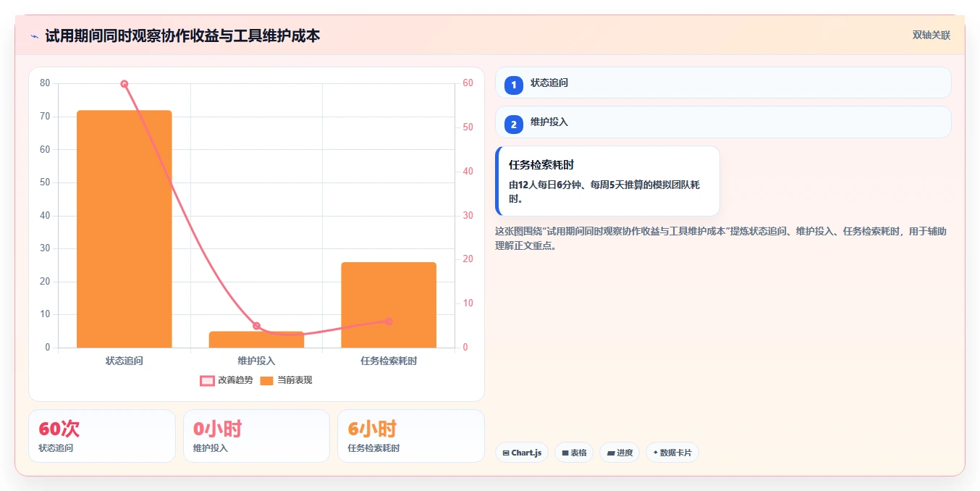Viewport: 980px width, 491px height.
Task: Select step 1 状态追问 item
Action: [x=723, y=83]
